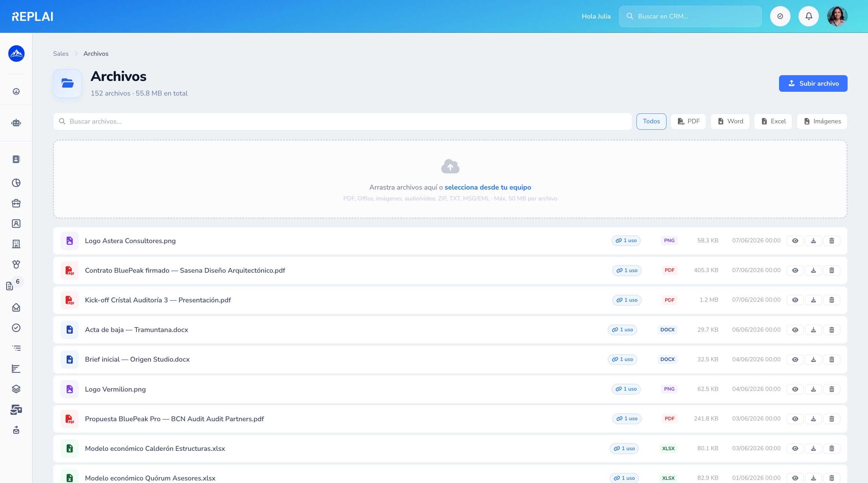Open the dashboard gauge icon in sidebar
The width and height of the screenshot is (868, 483).
pos(16,91)
